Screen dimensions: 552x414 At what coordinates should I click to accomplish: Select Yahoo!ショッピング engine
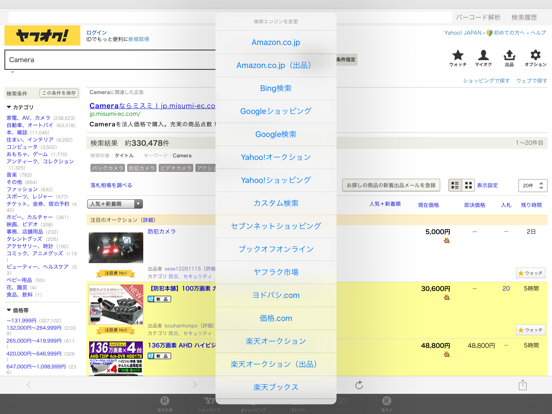(x=276, y=180)
